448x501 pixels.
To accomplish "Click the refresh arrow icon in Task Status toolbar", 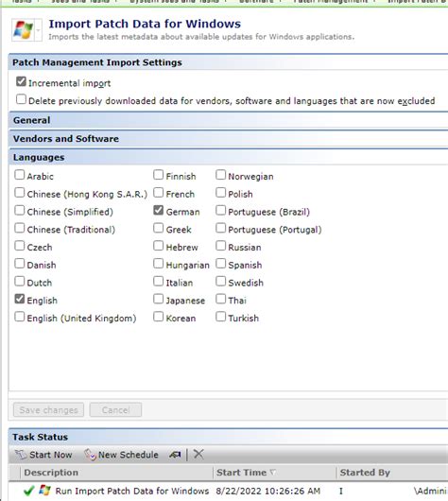I will (175, 455).
